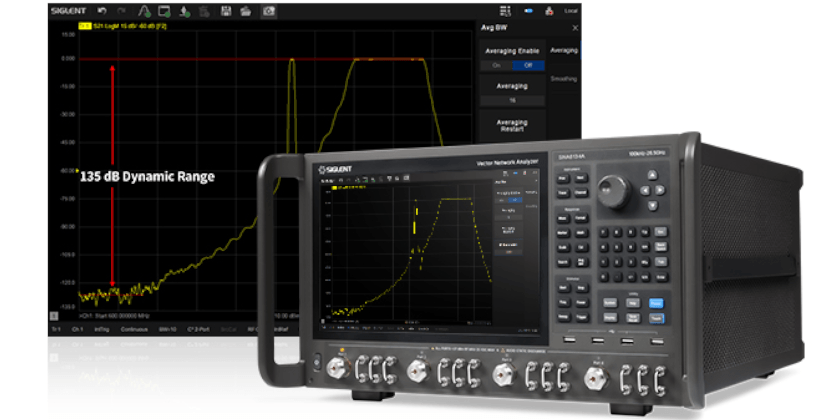Viewport: 840px width, 420px height.
Task: Set Averaging Enable to On
Action: 493,65
